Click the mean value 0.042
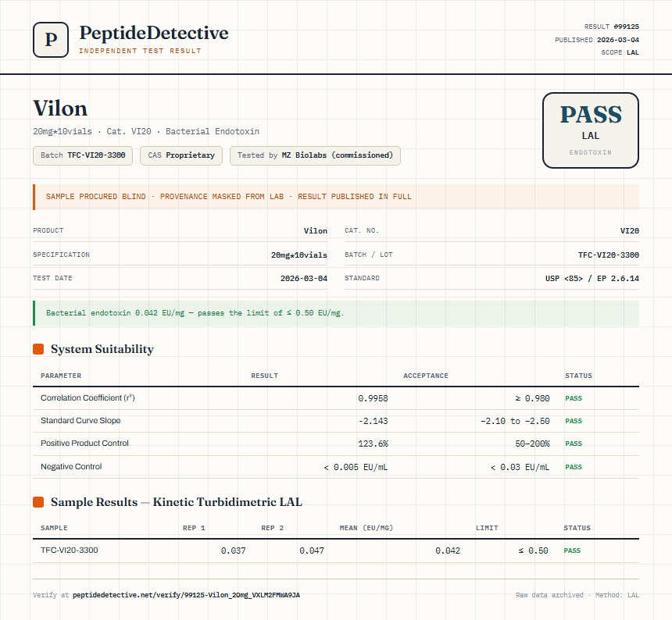Viewport: 672px width, 620px height. pyautogui.click(x=448, y=551)
